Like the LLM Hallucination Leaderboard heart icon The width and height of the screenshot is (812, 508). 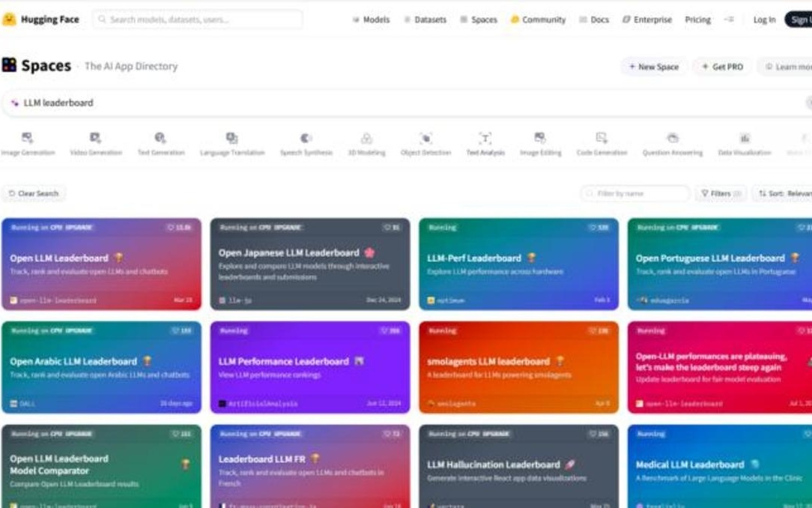click(x=593, y=433)
